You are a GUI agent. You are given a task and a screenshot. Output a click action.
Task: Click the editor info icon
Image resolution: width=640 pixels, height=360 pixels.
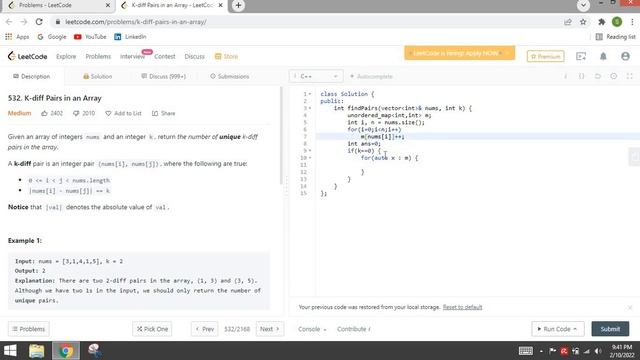pos(565,76)
